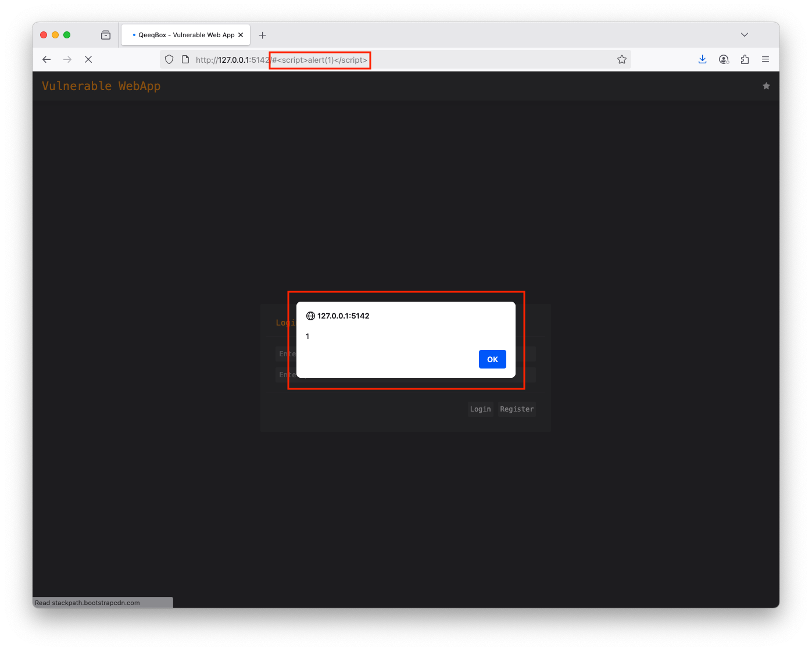This screenshot has height=651, width=812.
Task: Click the globe icon in the alert dialog
Action: point(310,316)
